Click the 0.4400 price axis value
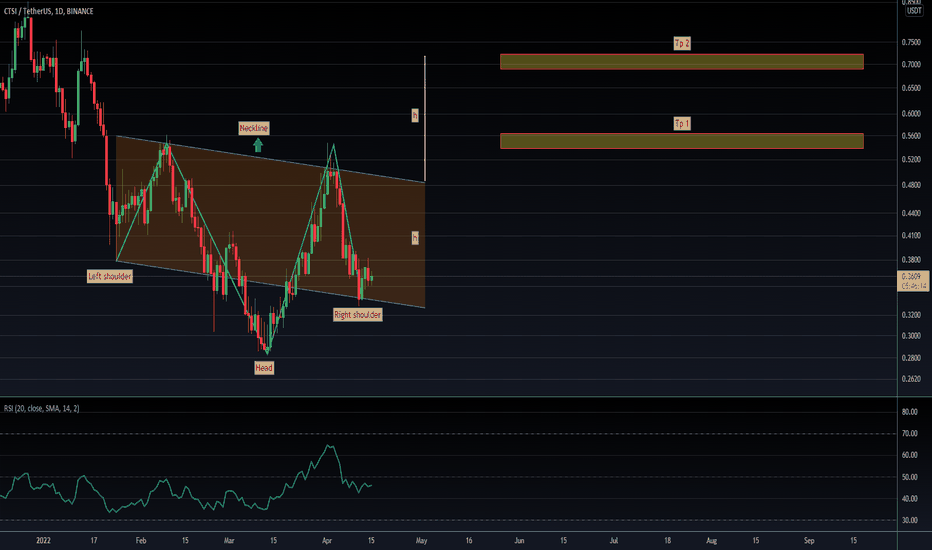The height and width of the screenshot is (550, 932). (911, 213)
